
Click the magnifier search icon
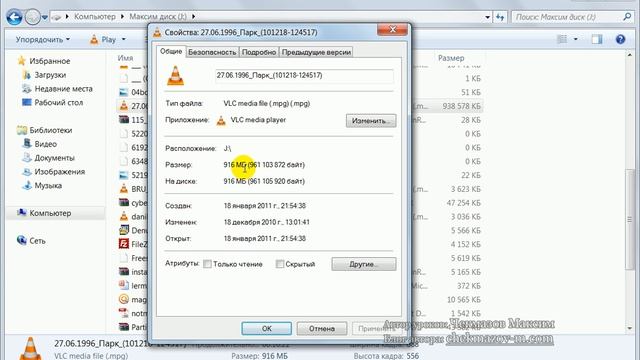(x=627, y=17)
